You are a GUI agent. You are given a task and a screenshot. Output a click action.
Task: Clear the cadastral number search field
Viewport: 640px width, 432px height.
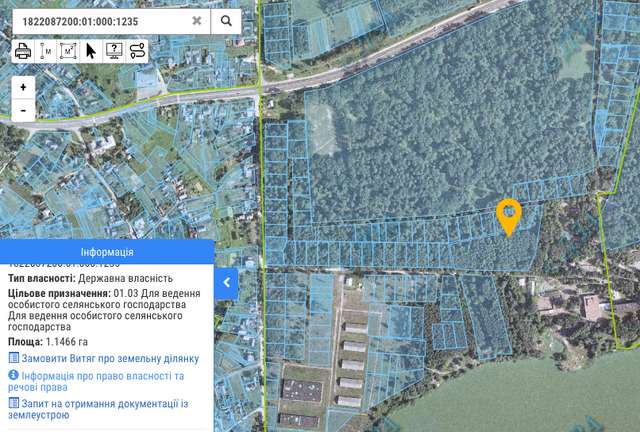[x=197, y=20]
